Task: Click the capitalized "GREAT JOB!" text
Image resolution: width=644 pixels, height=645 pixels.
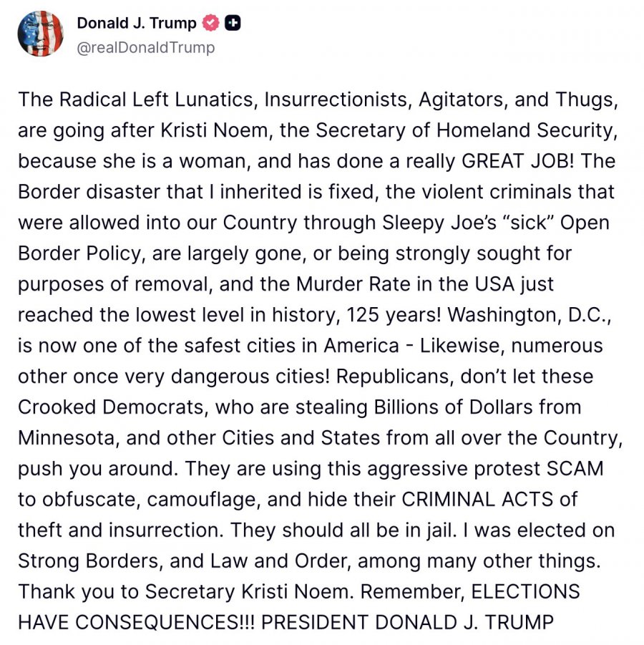Action: 517,161
